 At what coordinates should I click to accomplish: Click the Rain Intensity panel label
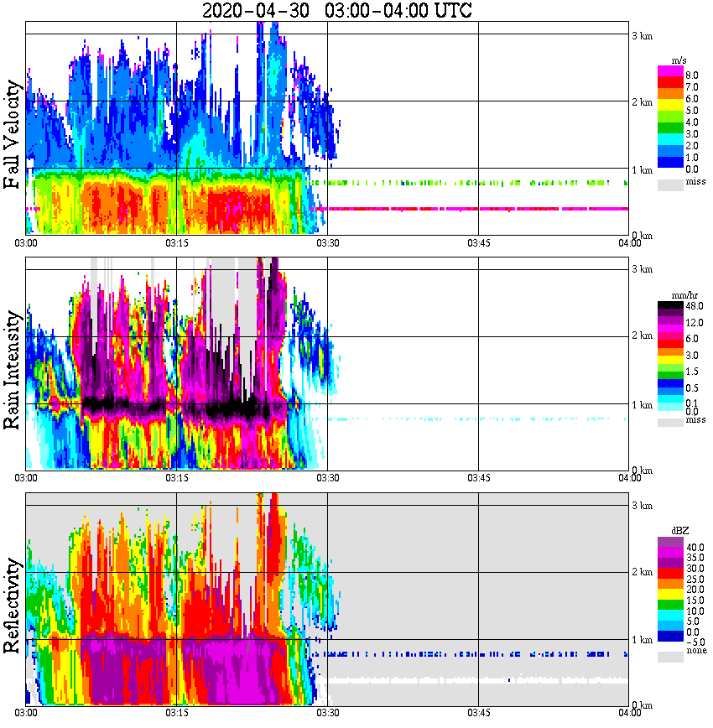12,371
